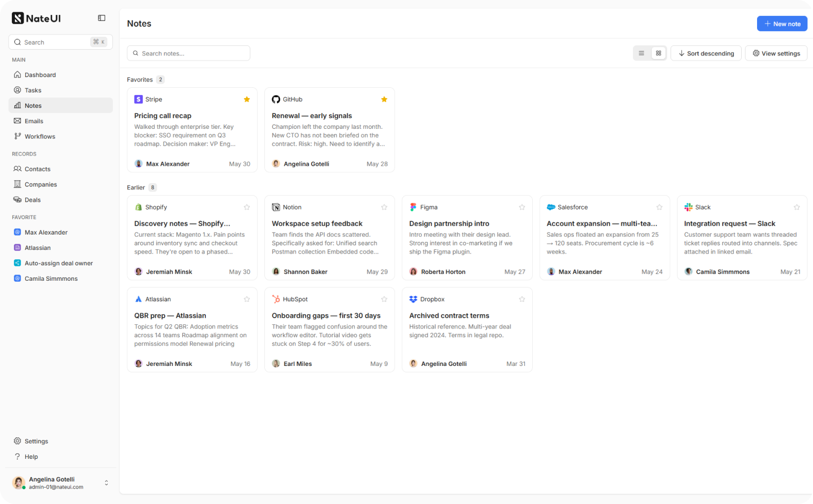Open the Companies records page
Image resolution: width=813 pixels, height=504 pixels.
pyautogui.click(x=61, y=184)
